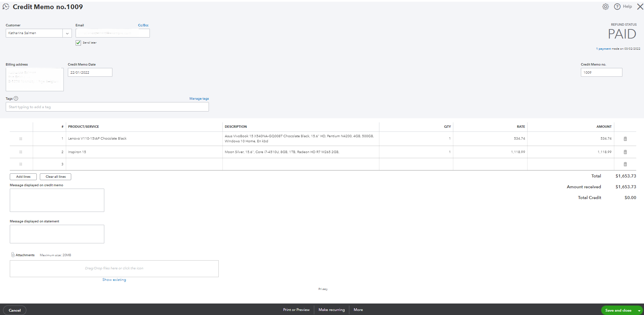Click the Tags help info icon
The height and width of the screenshot is (315, 644).
16,99
